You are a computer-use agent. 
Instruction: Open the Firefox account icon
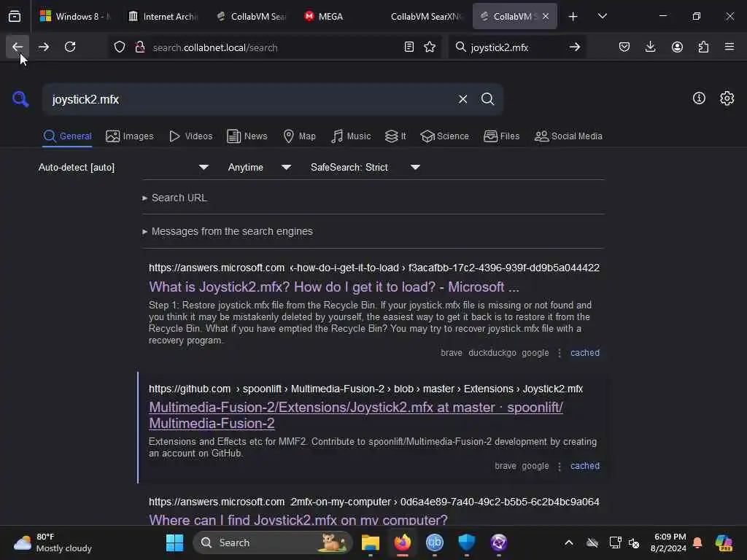677,47
